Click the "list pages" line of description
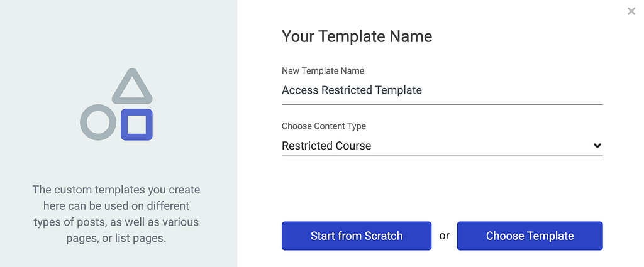 (116, 238)
